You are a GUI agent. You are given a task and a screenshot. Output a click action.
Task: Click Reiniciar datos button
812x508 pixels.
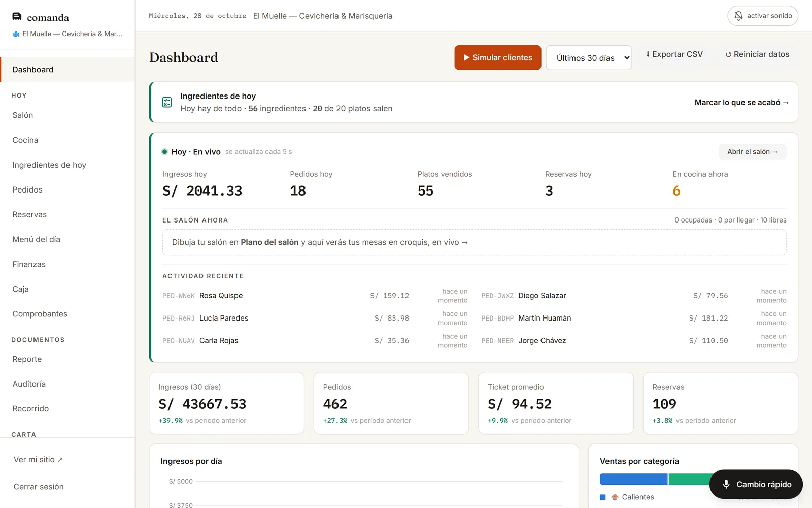pos(757,54)
